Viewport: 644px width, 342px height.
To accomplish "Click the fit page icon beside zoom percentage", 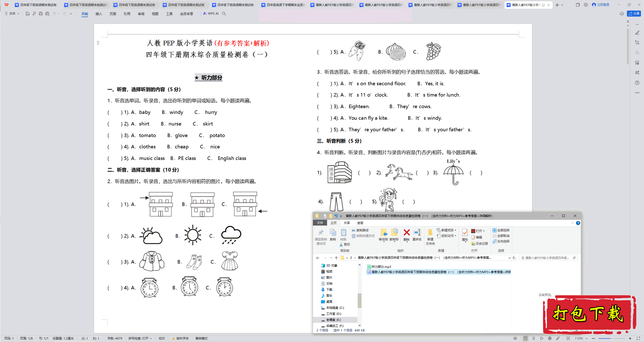I will coord(568,338).
